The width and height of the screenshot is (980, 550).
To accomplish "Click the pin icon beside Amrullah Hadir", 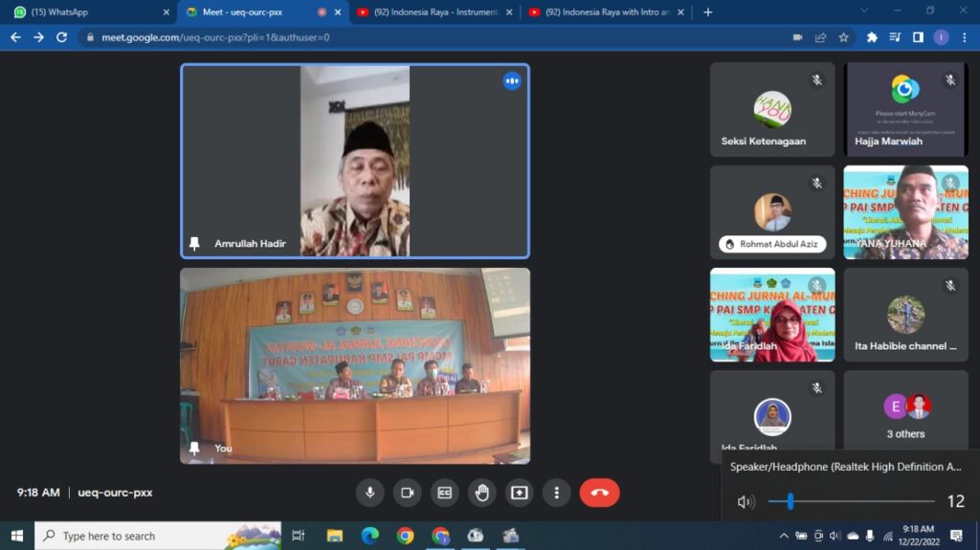I will (195, 244).
